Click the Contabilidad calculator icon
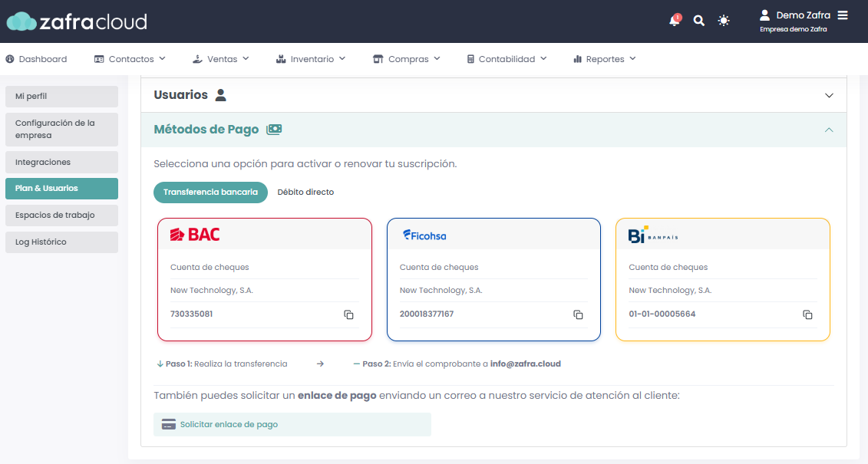Screen dimensions: 868x464 click(x=470, y=59)
